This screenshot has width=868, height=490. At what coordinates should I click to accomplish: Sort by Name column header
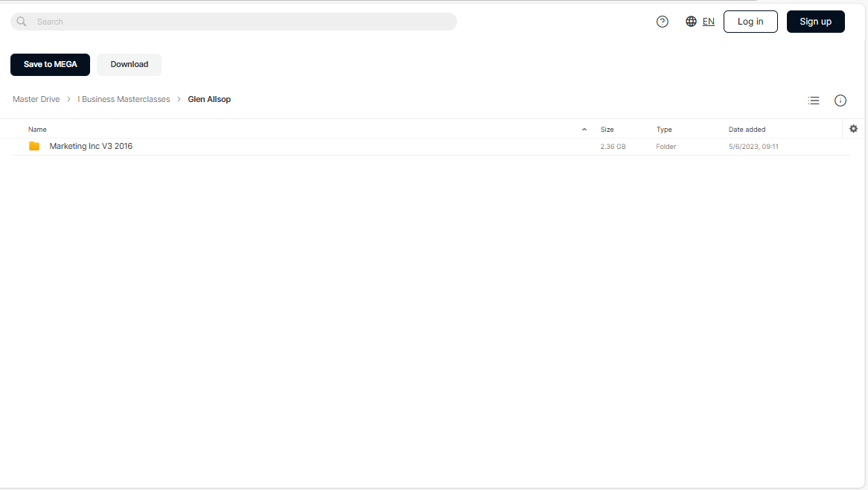(x=37, y=130)
